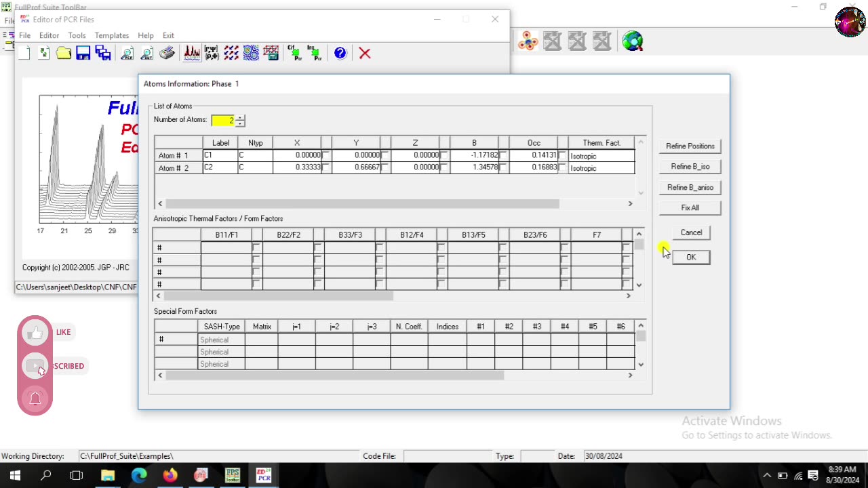This screenshot has width=868, height=488.
Task: Open File Explorer from the taskbar
Action: click(x=108, y=475)
